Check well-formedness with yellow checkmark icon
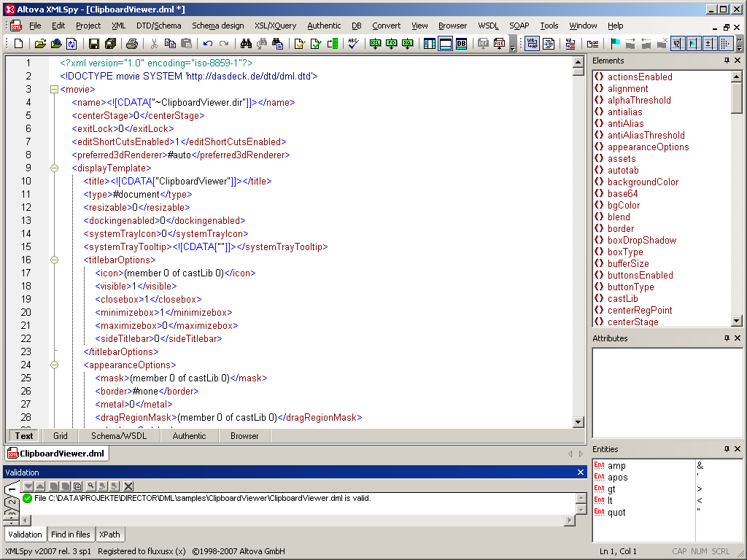 [300, 44]
